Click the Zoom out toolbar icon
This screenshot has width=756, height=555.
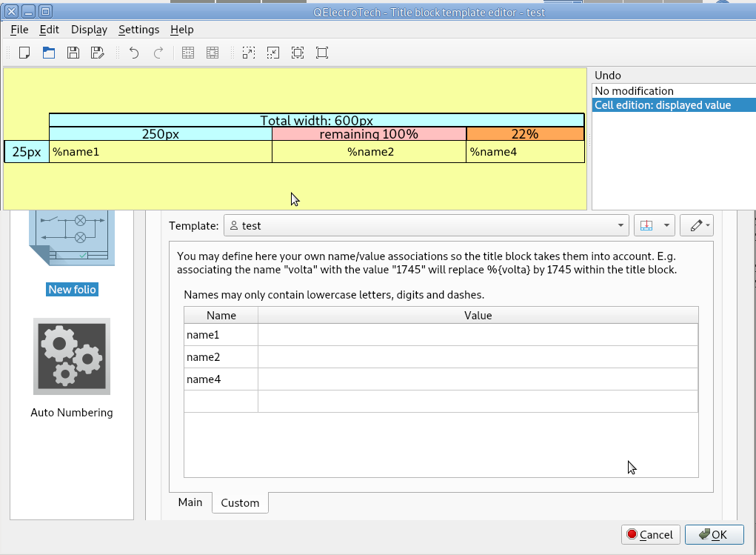pyautogui.click(x=273, y=53)
